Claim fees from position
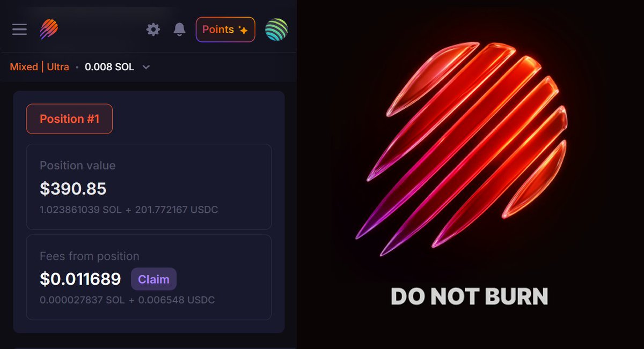This screenshot has height=349, width=644. click(x=153, y=279)
